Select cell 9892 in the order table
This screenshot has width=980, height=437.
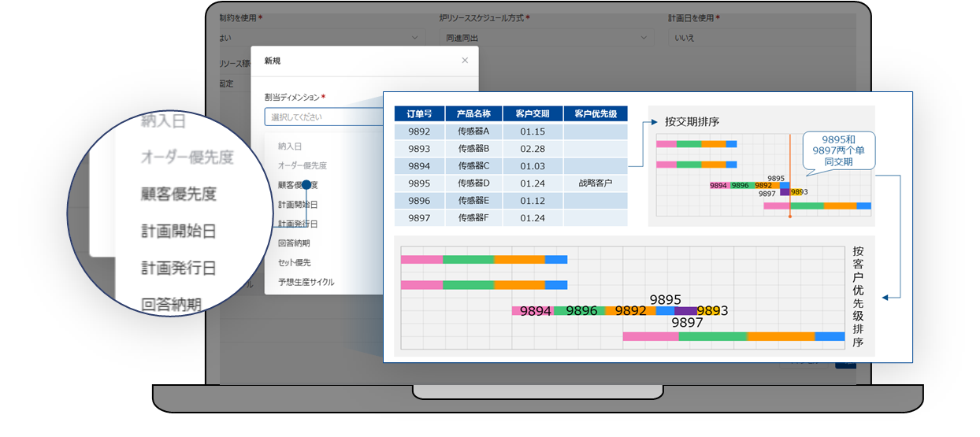pos(419,131)
